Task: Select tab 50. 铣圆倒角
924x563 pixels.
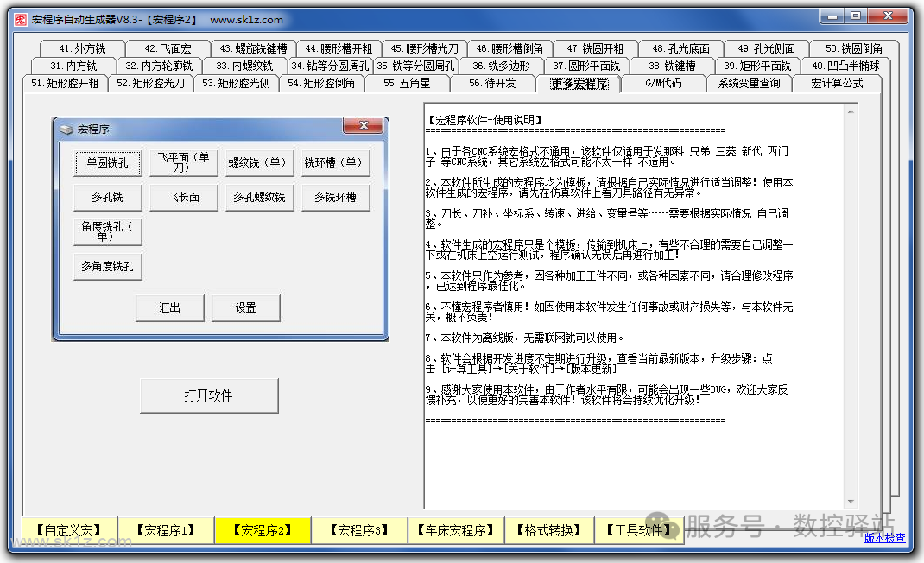Action: (x=854, y=48)
